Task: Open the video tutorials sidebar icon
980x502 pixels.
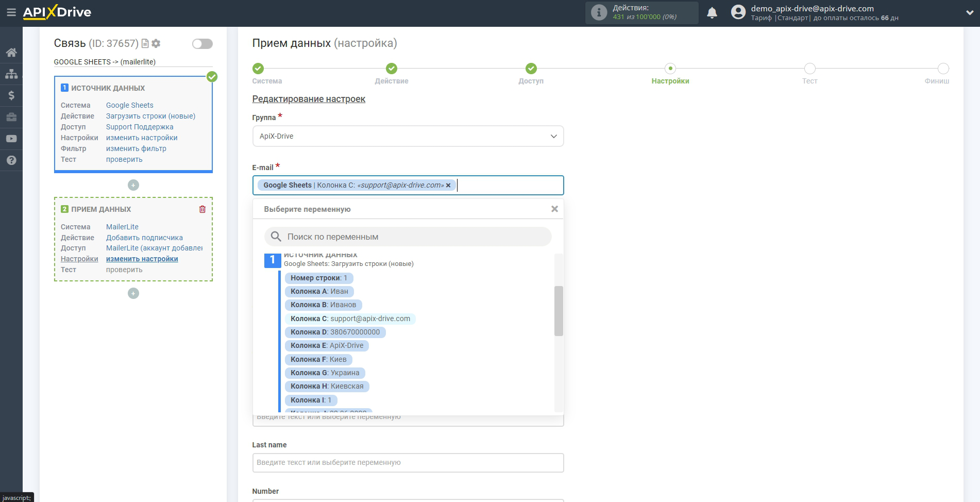Action: click(x=11, y=139)
